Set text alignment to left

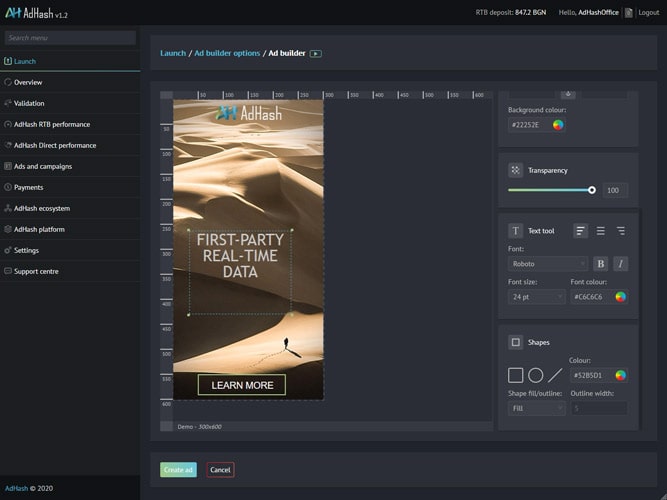[581, 231]
